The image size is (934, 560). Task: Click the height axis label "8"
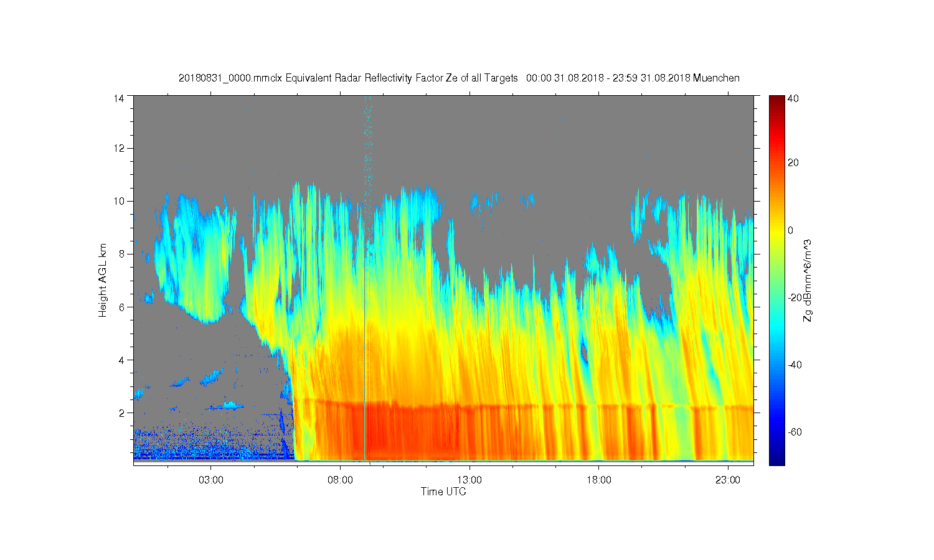click(121, 254)
